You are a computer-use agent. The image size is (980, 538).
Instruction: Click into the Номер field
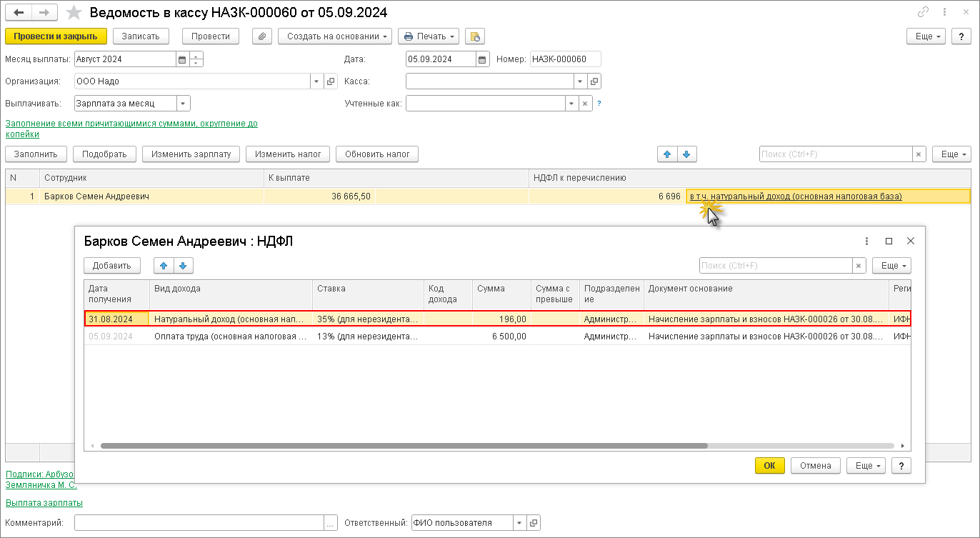565,59
